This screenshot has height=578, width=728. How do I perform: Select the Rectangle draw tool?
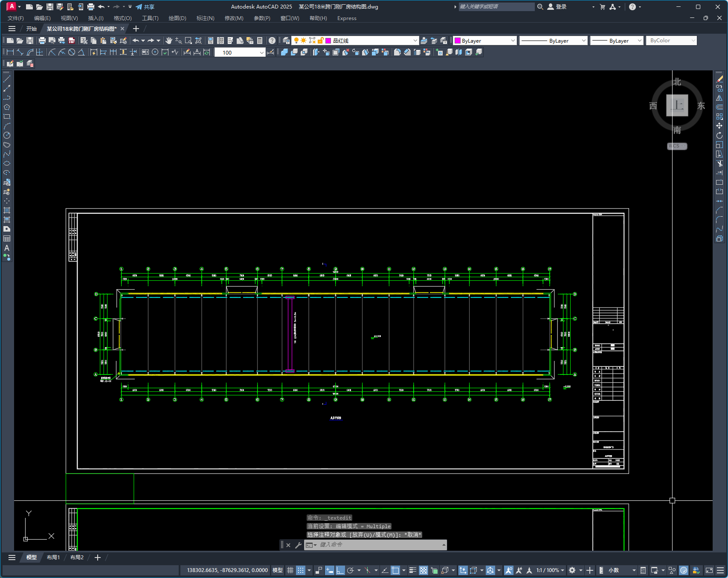click(x=7, y=116)
